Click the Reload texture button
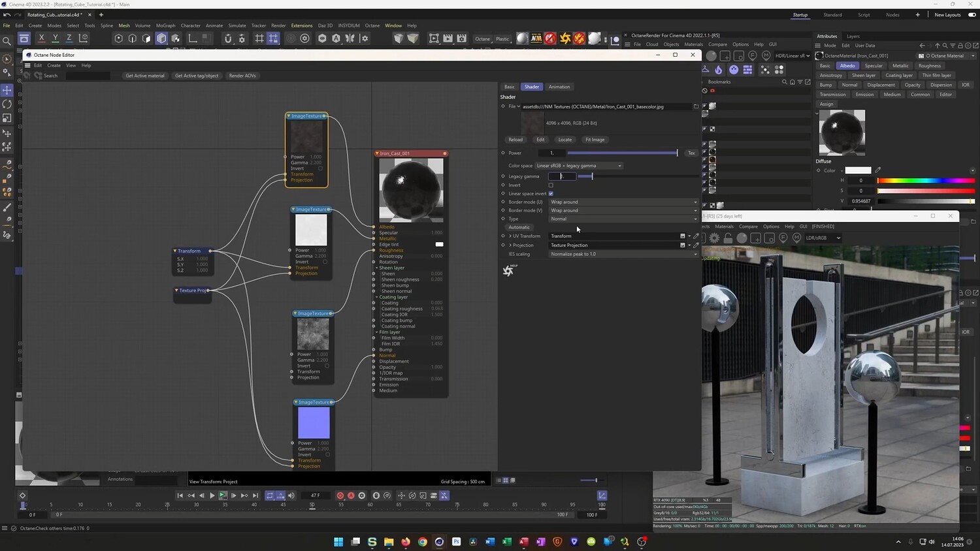Screen dimensions: 980x551 pos(515,140)
